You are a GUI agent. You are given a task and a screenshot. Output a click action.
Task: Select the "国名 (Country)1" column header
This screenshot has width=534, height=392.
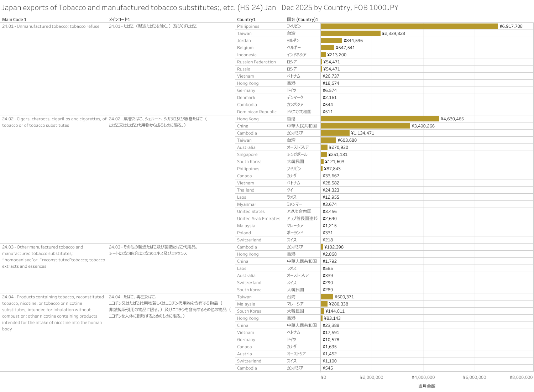(x=302, y=20)
